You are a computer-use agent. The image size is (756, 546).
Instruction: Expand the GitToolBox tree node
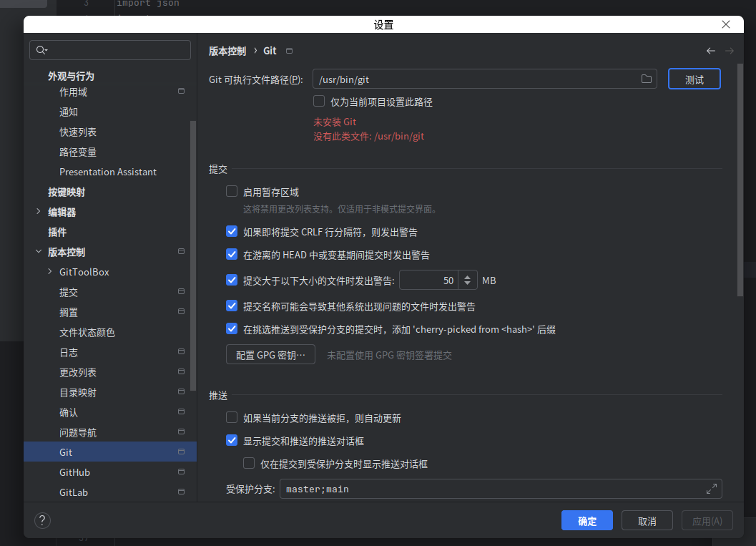point(50,271)
